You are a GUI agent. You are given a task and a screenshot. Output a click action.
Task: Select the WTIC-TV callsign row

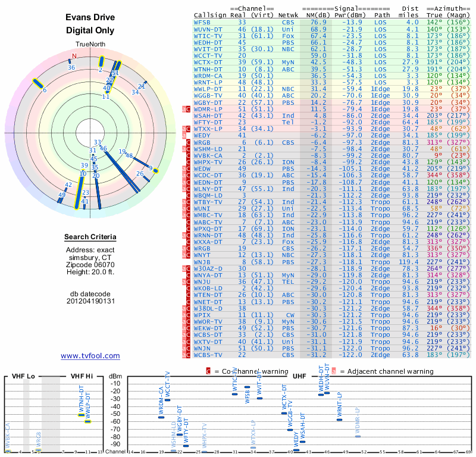pos(208,36)
